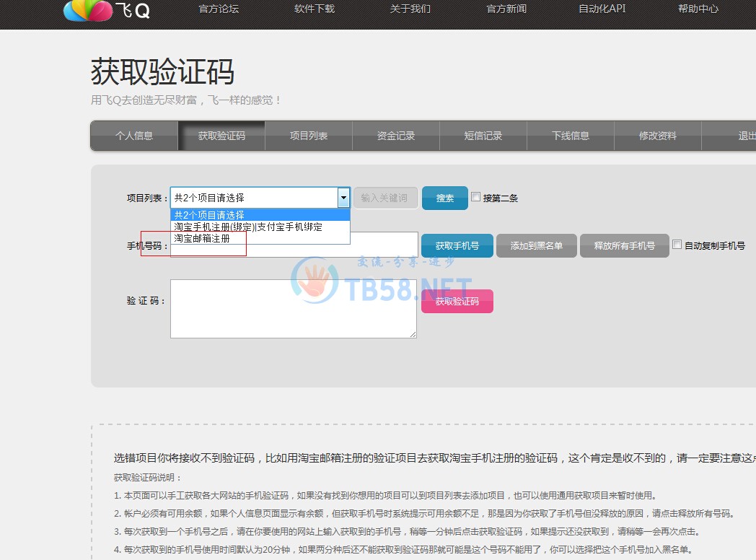
Task: Focus the 验证码 text area
Action: [x=293, y=309]
